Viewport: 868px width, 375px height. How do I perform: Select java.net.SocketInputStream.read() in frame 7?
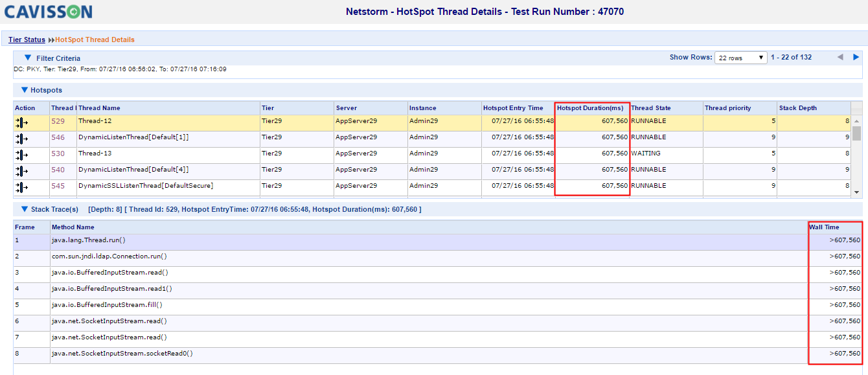pos(109,337)
